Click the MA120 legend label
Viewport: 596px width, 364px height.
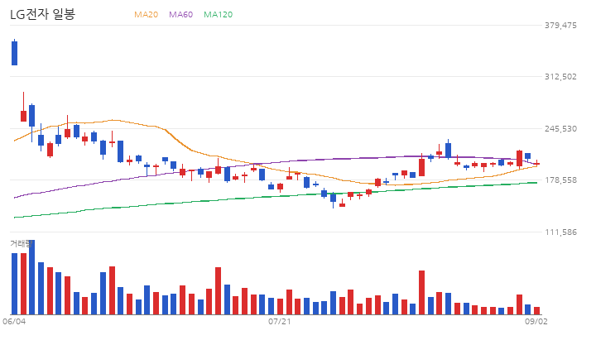pos(219,15)
